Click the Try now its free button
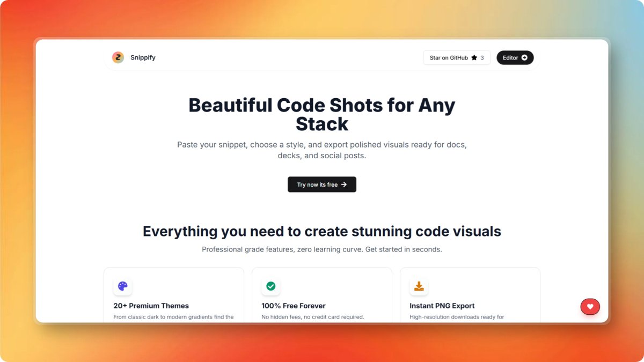The image size is (644, 362). [x=322, y=184]
